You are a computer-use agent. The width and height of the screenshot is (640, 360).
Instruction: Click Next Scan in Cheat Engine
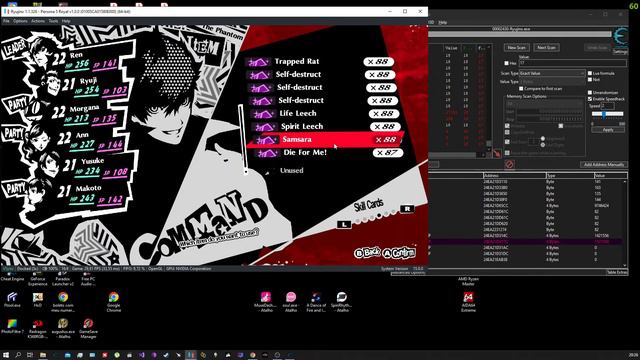coord(547,48)
